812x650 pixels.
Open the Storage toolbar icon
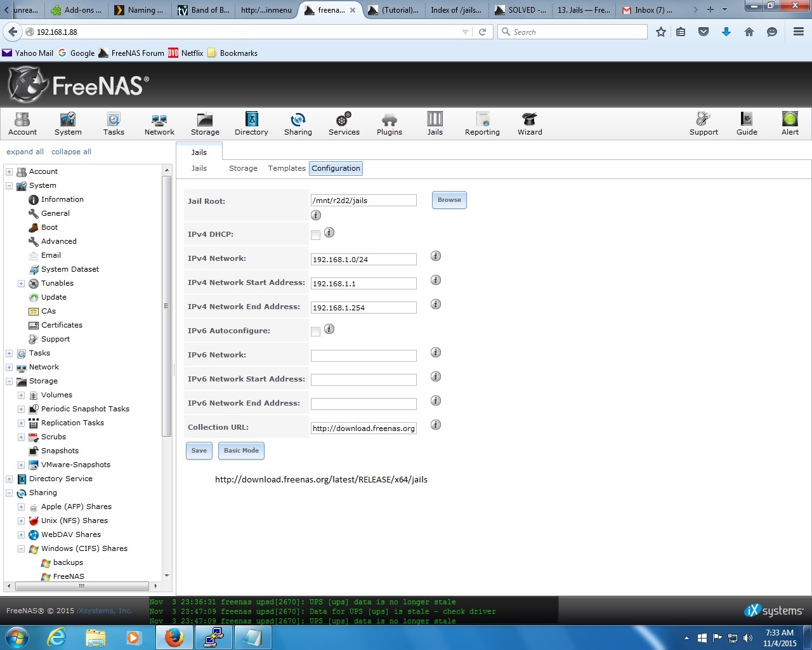205,124
